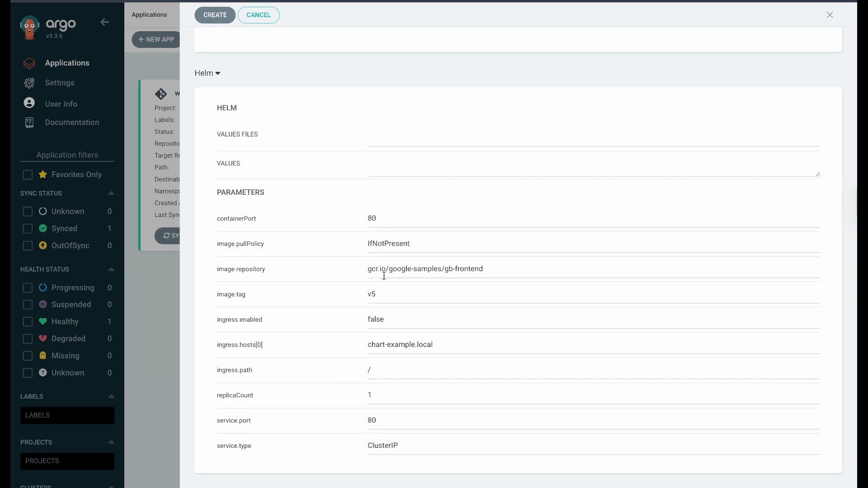Collapse the Health Status section

(x=111, y=269)
